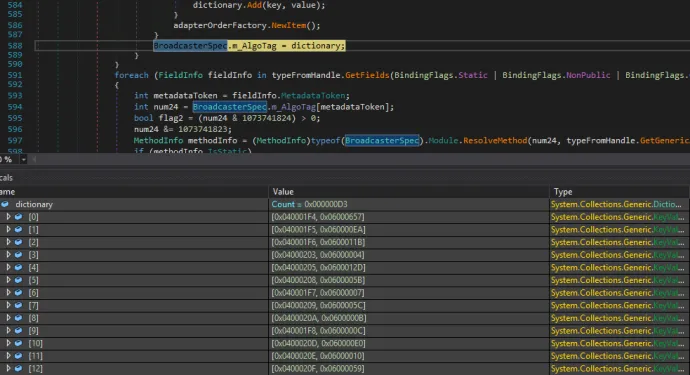
Task: Select value [0x0400020E, 0x06000010]
Action: tap(318, 356)
